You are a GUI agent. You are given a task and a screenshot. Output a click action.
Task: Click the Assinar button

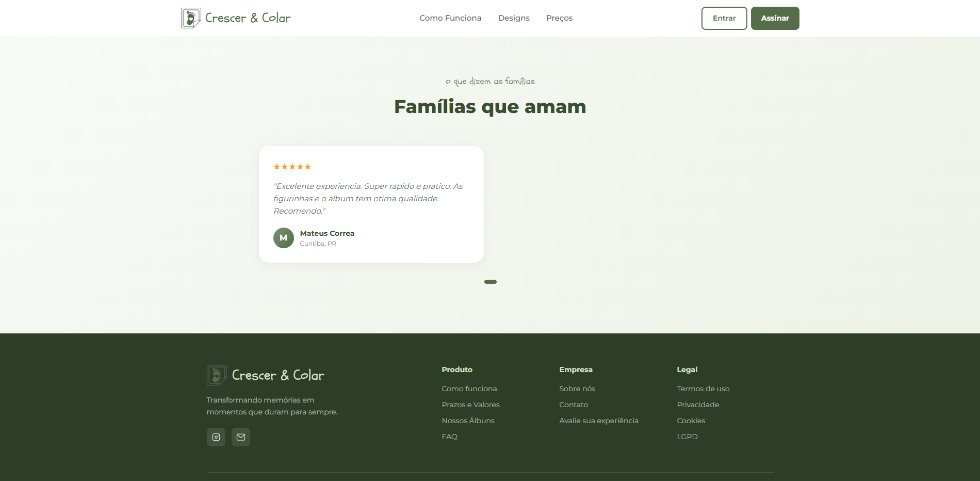[x=775, y=18]
